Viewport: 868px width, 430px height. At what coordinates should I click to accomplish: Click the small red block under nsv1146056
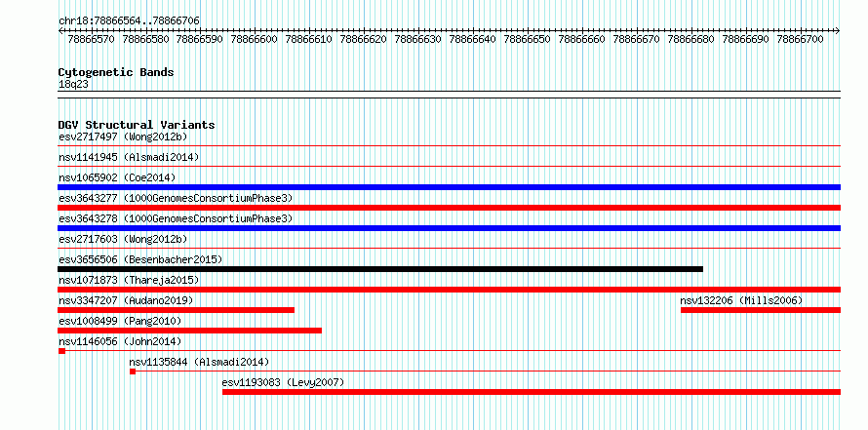(x=61, y=351)
